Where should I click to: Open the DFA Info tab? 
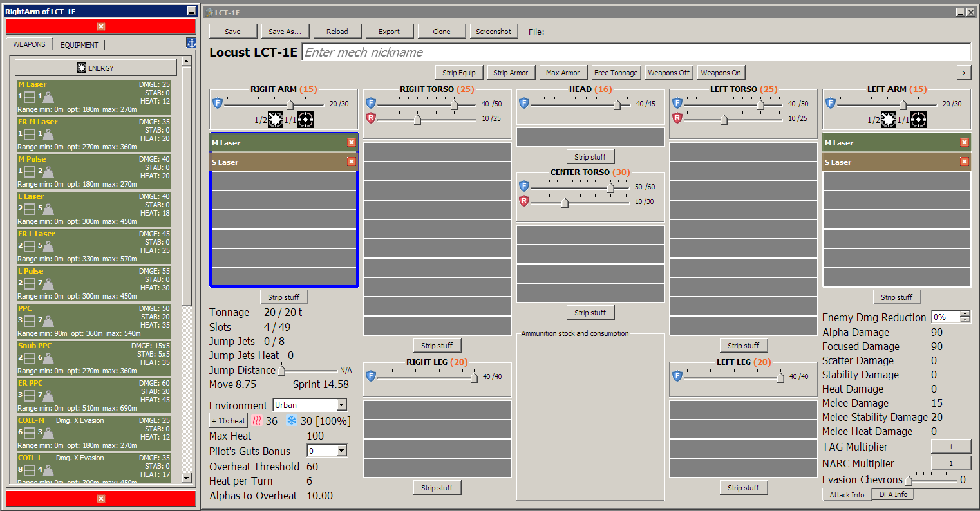(x=894, y=494)
